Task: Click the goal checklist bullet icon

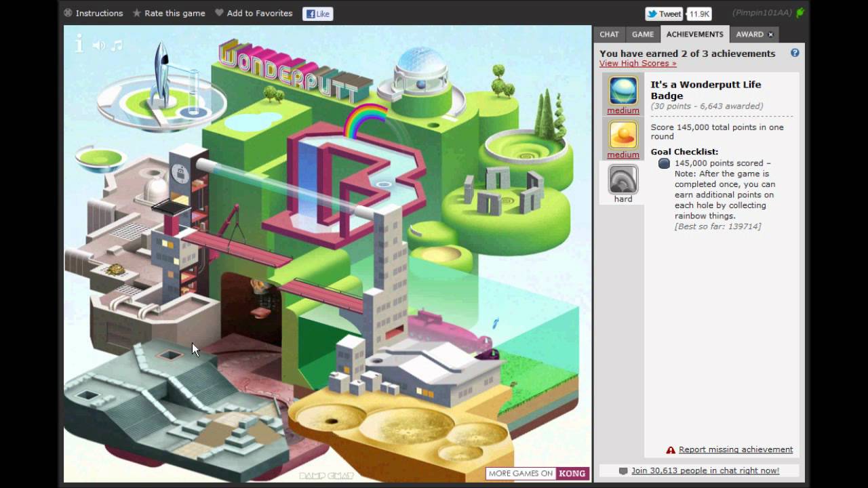Action: [x=664, y=163]
